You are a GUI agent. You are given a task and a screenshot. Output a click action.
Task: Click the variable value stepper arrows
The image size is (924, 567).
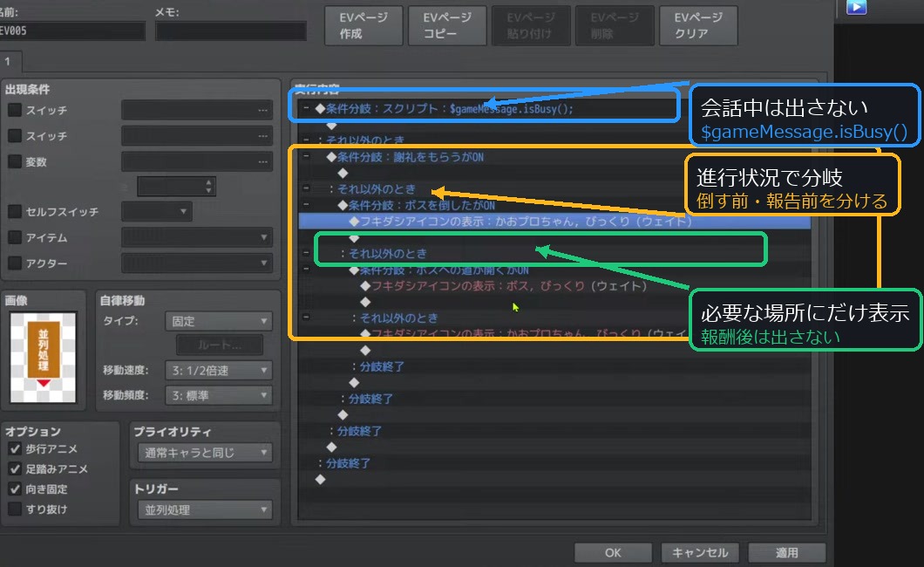(208, 187)
